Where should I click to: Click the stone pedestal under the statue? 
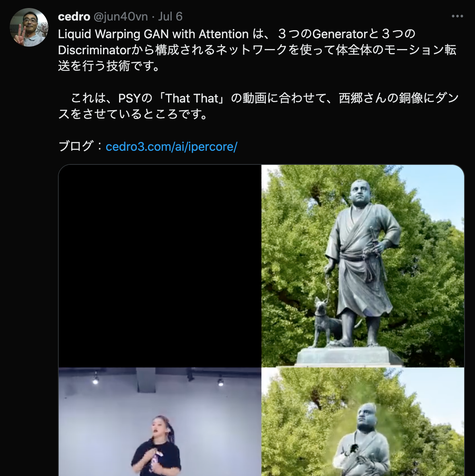click(349, 356)
